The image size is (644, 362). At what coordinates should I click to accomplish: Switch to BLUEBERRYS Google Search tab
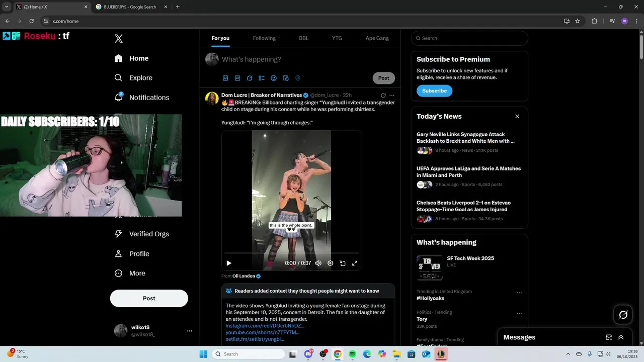pos(130,7)
